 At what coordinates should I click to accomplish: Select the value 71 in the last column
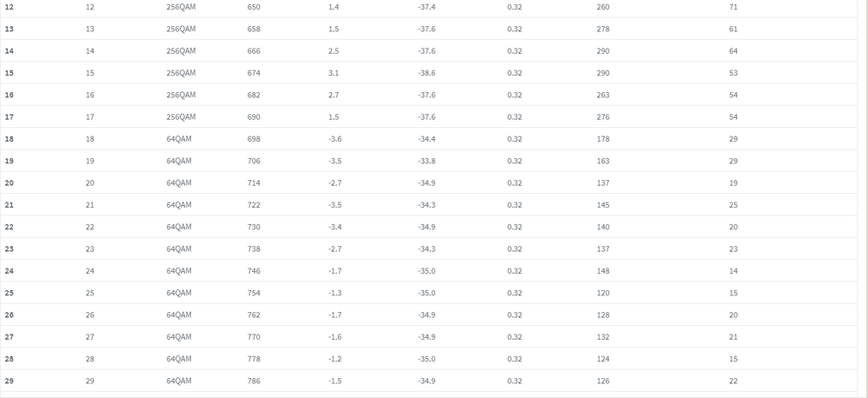click(733, 7)
